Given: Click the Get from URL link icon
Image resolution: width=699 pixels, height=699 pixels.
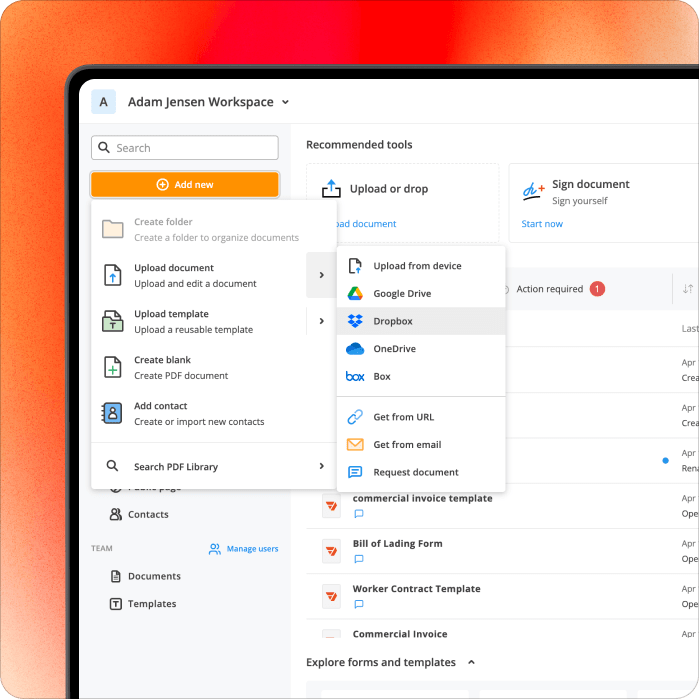Looking at the screenshot, I should [x=355, y=417].
